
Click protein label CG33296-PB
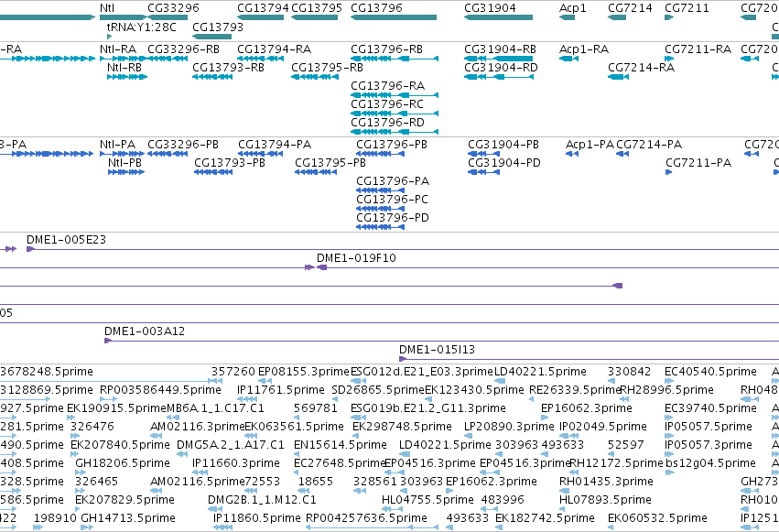(183, 145)
